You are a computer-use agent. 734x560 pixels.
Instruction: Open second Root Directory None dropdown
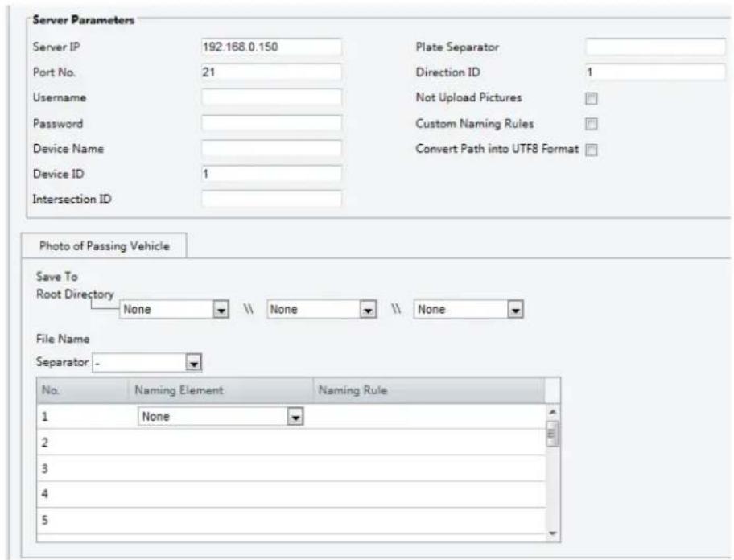(322, 309)
